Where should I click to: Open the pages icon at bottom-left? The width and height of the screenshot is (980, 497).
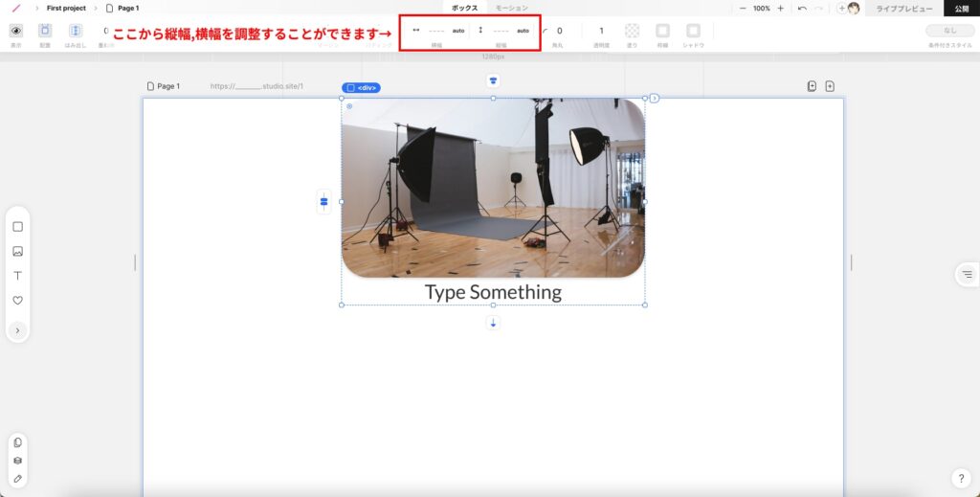pyautogui.click(x=17, y=442)
